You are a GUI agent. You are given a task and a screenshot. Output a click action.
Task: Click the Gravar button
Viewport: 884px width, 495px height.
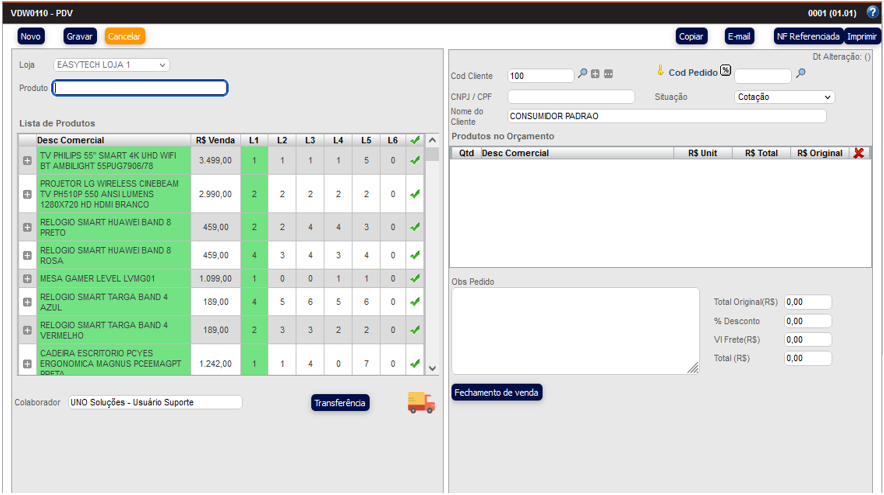point(80,36)
